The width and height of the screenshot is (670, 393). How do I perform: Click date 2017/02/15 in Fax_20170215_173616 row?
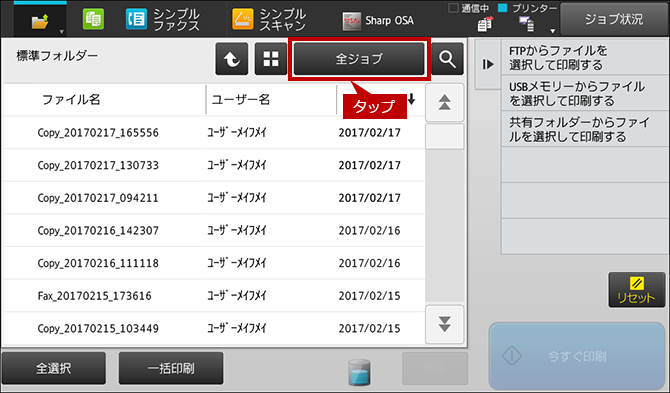click(370, 296)
